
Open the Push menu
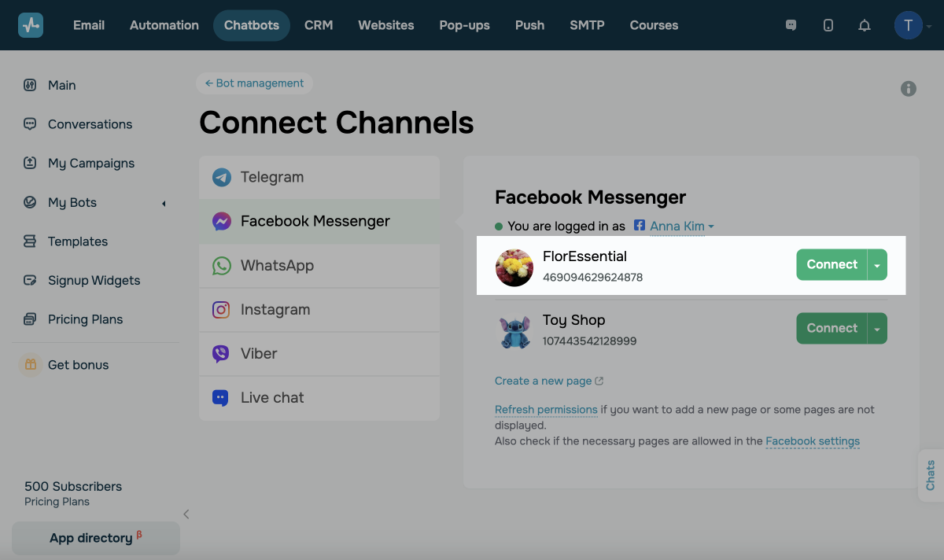point(530,25)
